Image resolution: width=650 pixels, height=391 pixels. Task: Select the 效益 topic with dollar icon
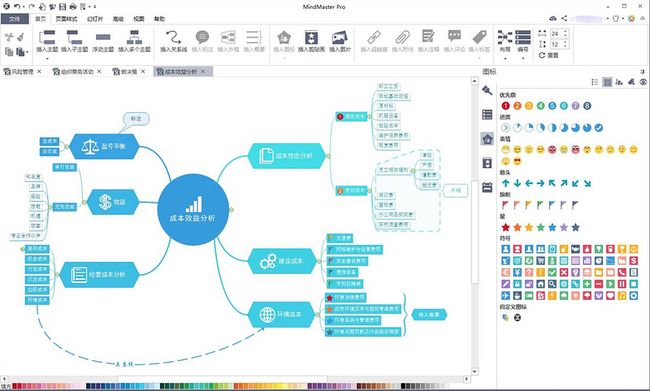[x=113, y=202]
